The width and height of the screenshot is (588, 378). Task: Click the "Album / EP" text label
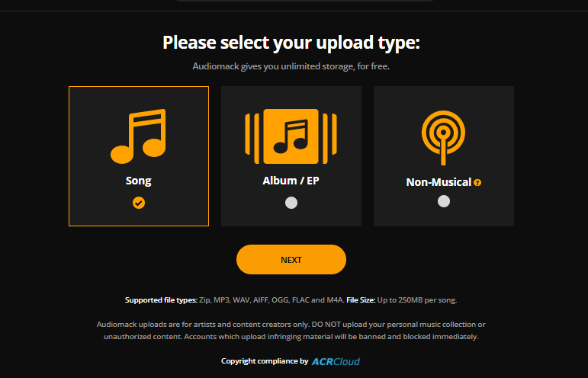(291, 181)
